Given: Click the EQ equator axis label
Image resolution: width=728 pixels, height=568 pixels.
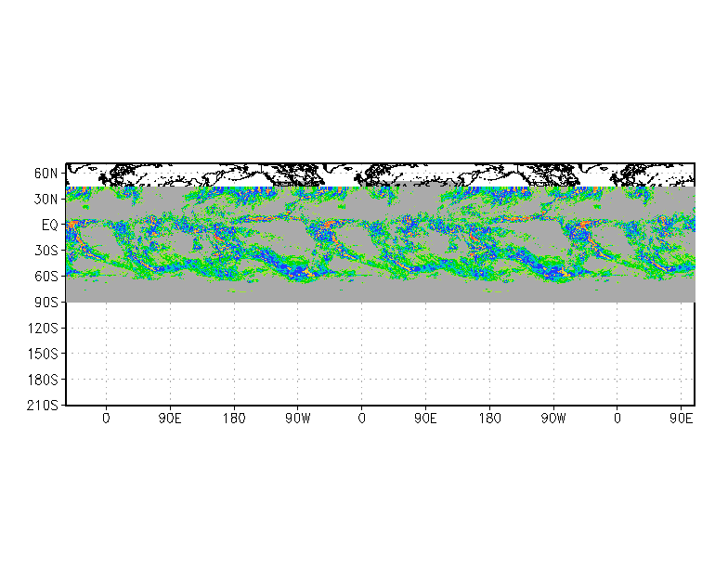Looking at the screenshot, I should pyautogui.click(x=50, y=225).
